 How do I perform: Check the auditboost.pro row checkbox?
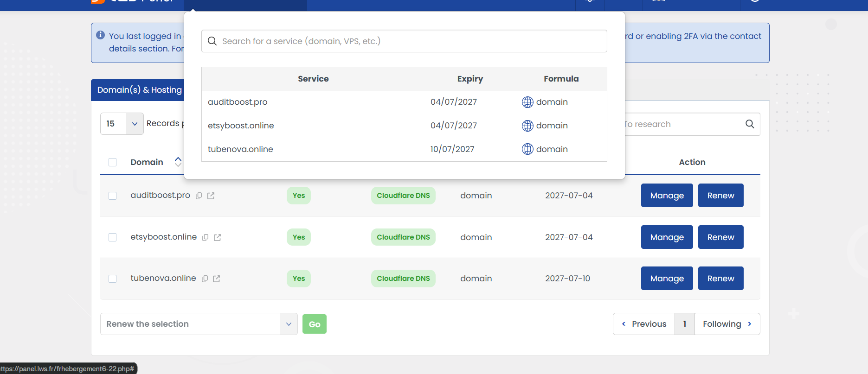[112, 196]
